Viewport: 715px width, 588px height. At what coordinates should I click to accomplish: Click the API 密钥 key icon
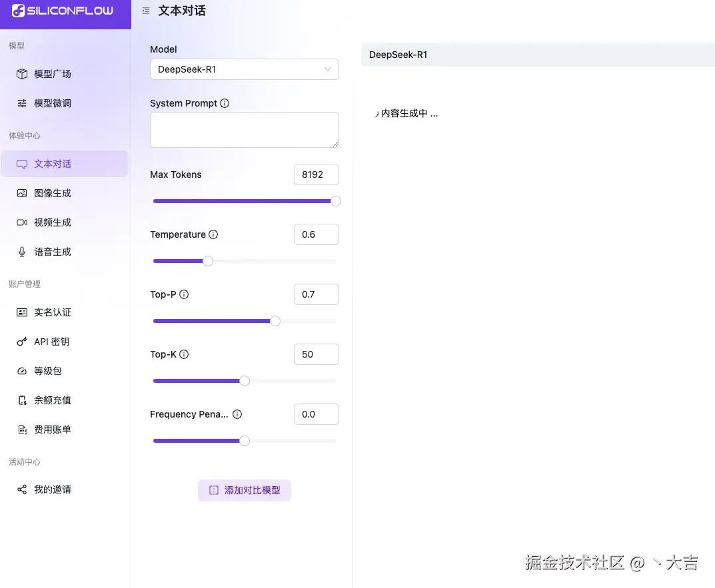coord(22,342)
